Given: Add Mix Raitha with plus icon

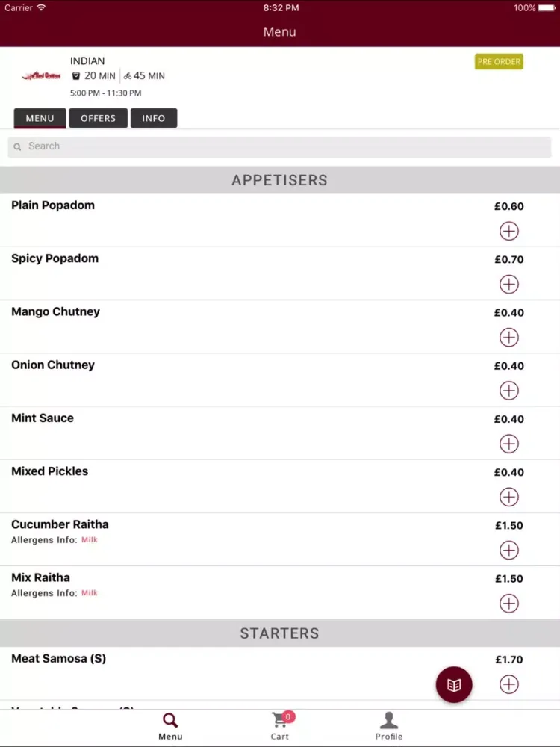Looking at the screenshot, I should pos(508,604).
